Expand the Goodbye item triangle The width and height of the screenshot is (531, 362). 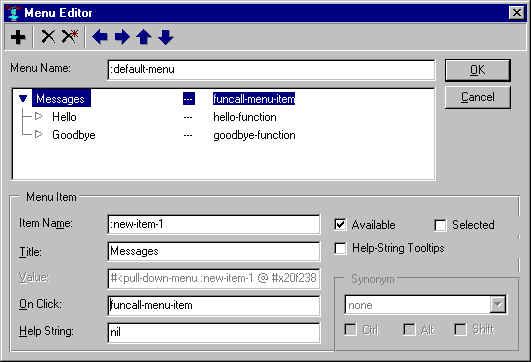[39, 134]
